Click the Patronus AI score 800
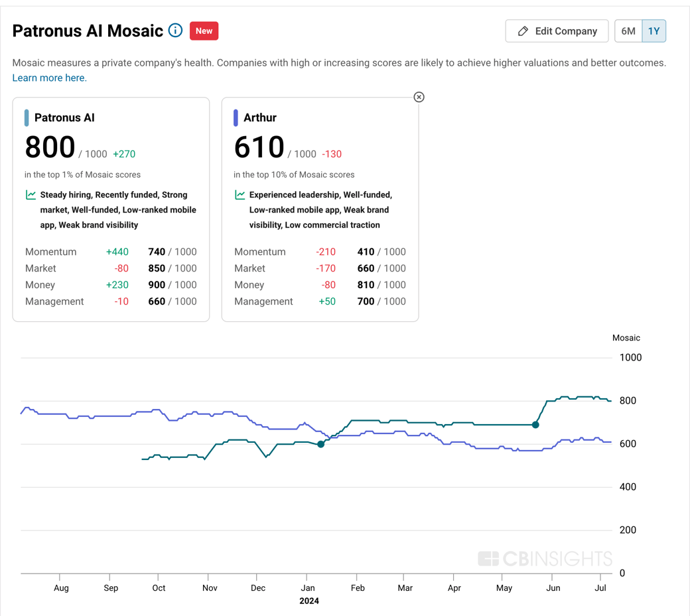 (50, 147)
